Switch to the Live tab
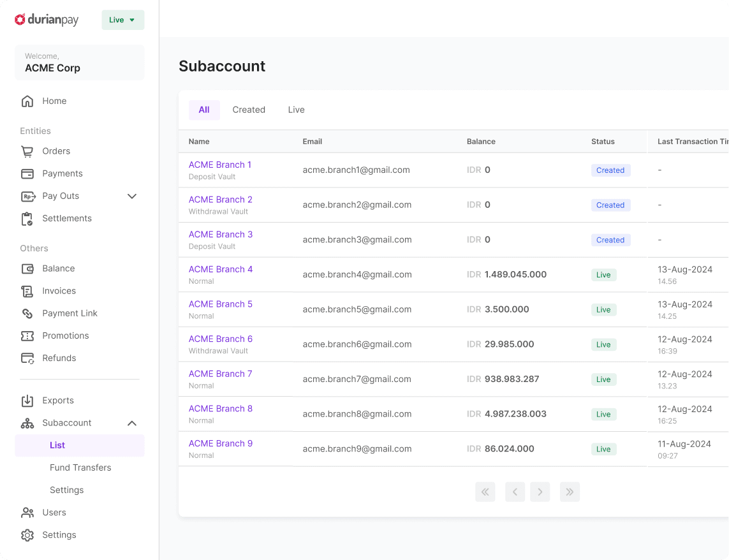 coord(296,110)
